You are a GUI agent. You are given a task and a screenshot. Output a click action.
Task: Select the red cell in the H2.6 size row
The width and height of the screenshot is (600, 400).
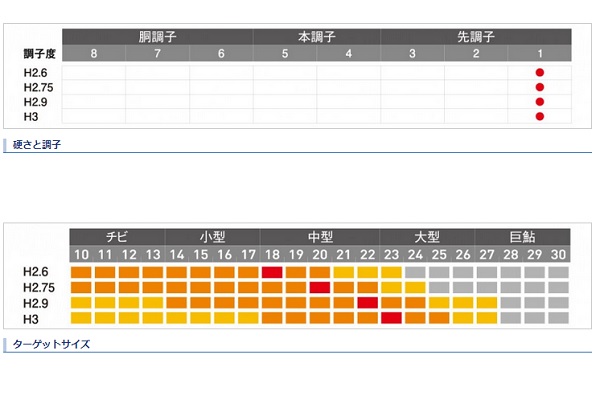[x=271, y=272]
